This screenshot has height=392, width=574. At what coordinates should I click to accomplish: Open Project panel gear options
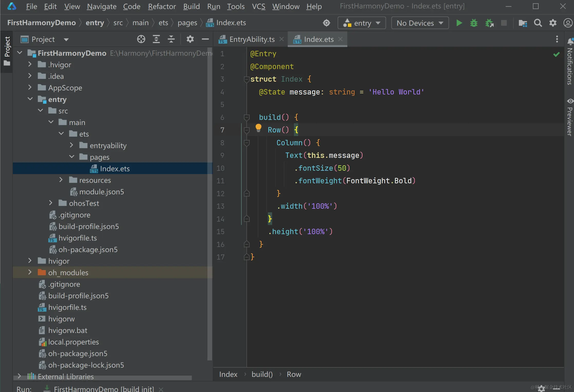(x=190, y=39)
